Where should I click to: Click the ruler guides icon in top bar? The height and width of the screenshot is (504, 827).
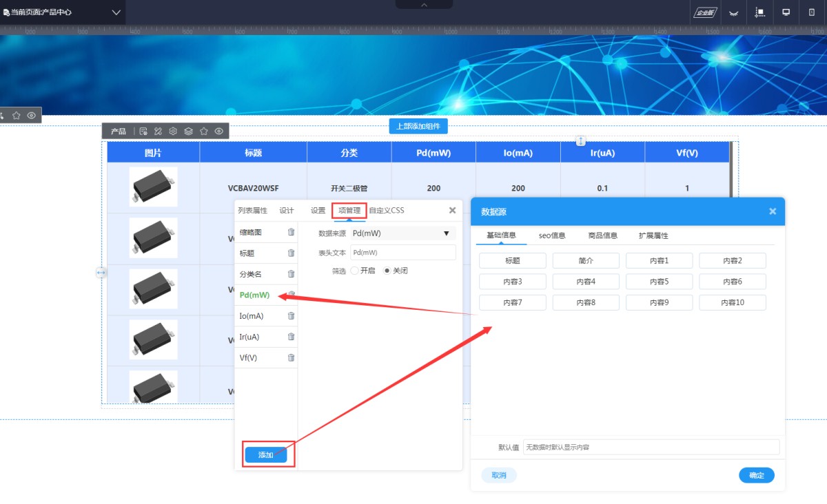[760, 12]
